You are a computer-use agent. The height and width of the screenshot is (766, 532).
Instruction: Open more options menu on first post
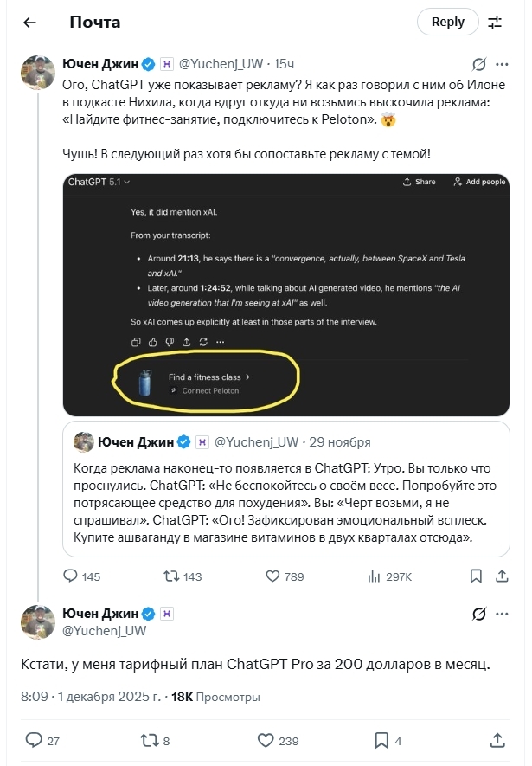pyautogui.click(x=499, y=64)
